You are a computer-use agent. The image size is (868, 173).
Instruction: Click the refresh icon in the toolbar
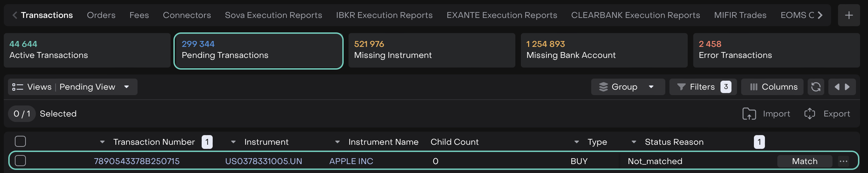816,87
